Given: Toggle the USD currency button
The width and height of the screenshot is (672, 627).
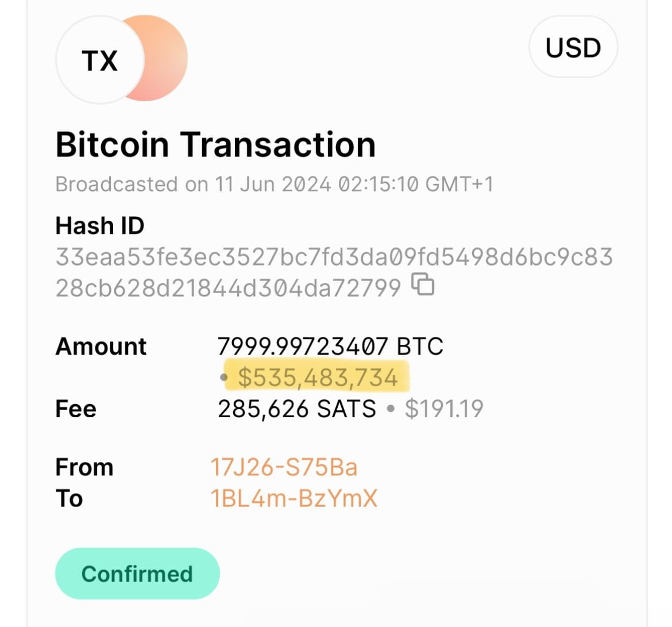Looking at the screenshot, I should pyautogui.click(x=573, y=48).
